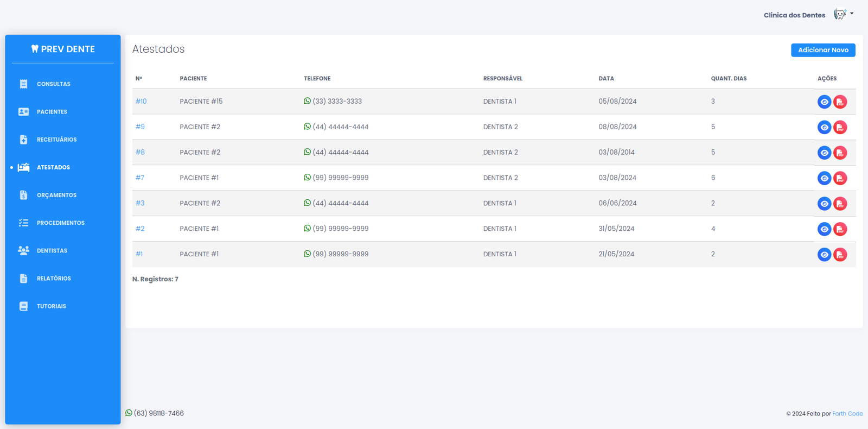The image size is (868, 429).
Task: View atestado #3 using the eye icon
Action: (824, 204)
